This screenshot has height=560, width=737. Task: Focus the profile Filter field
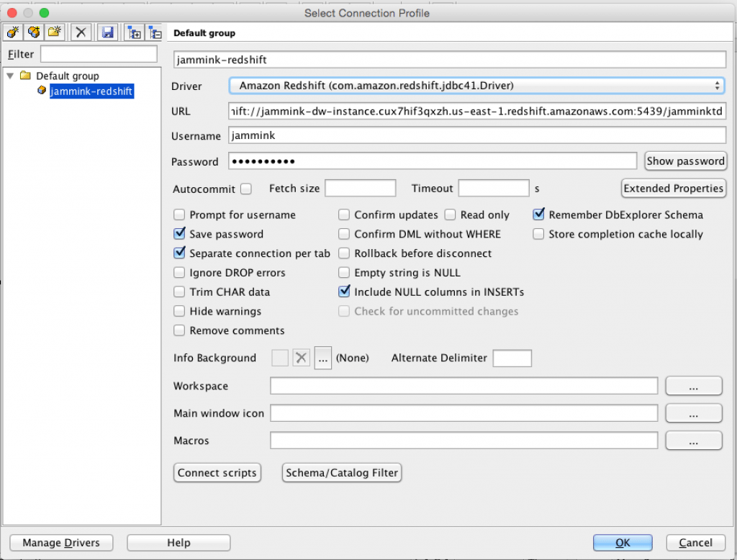point(99,54)
